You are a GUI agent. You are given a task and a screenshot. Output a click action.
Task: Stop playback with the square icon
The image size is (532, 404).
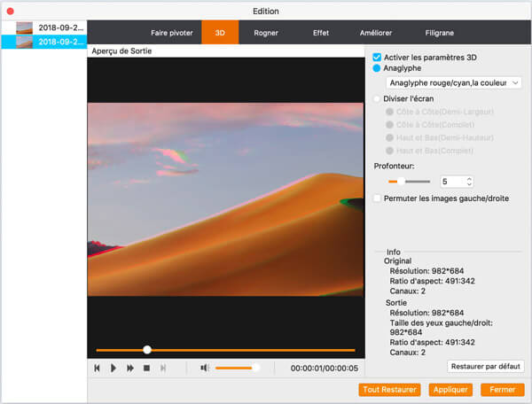146,368
